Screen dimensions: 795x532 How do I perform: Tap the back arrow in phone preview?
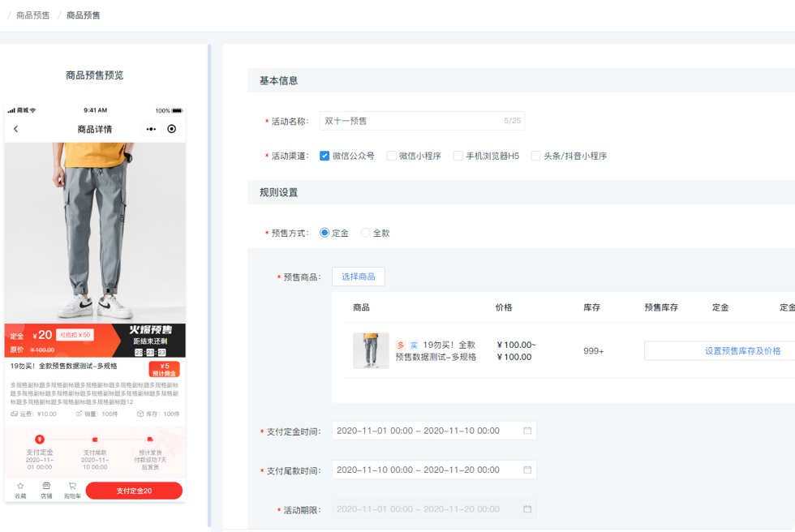15,129
